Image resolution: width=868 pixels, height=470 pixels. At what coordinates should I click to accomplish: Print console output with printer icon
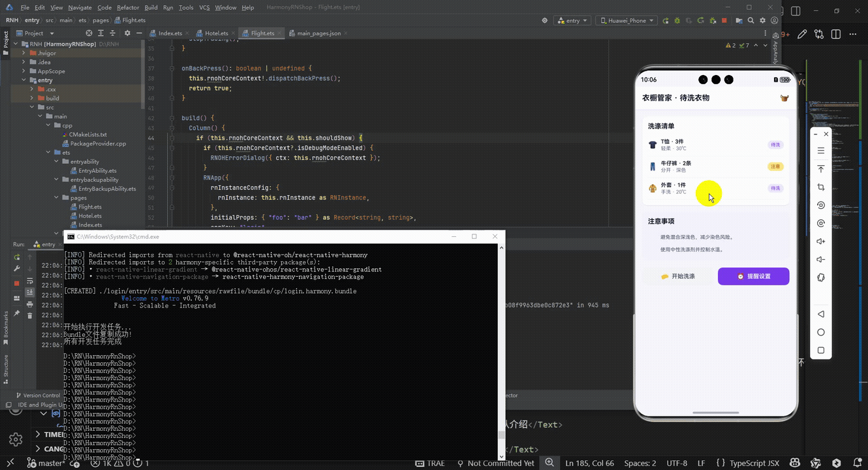pos(30,304)
